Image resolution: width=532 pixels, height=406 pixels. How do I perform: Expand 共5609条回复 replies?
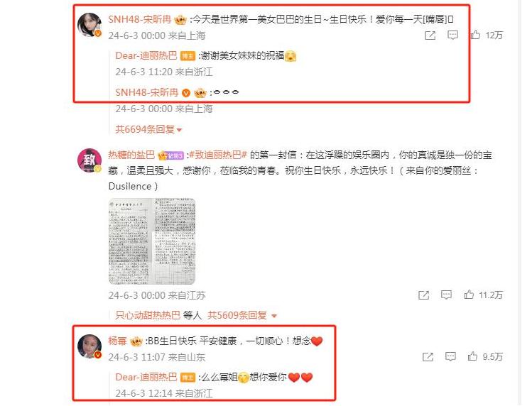pyautogui.click(x=242, y=315)
